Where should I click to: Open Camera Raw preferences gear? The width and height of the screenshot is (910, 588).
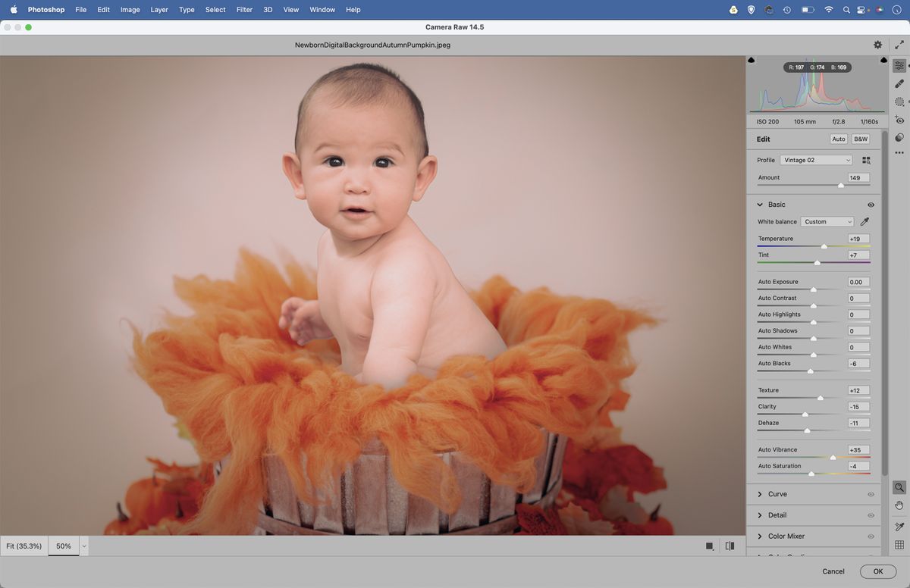coord(878,45)
